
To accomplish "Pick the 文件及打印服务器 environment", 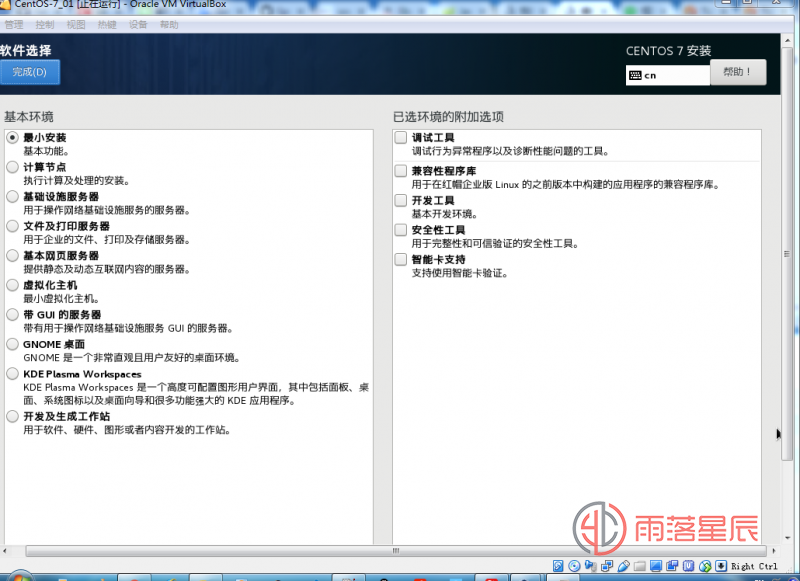I will [x=13, y=226].
